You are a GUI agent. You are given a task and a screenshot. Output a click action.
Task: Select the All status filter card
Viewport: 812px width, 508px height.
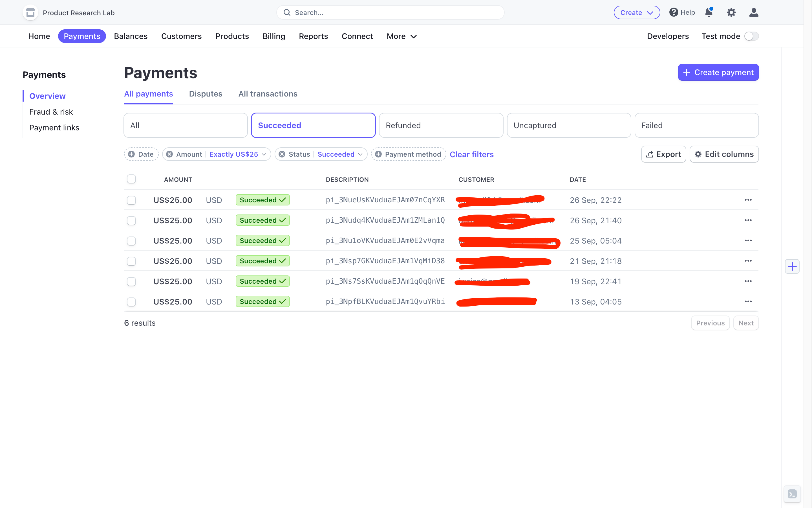pyautogui.click(x=186, y=125)
